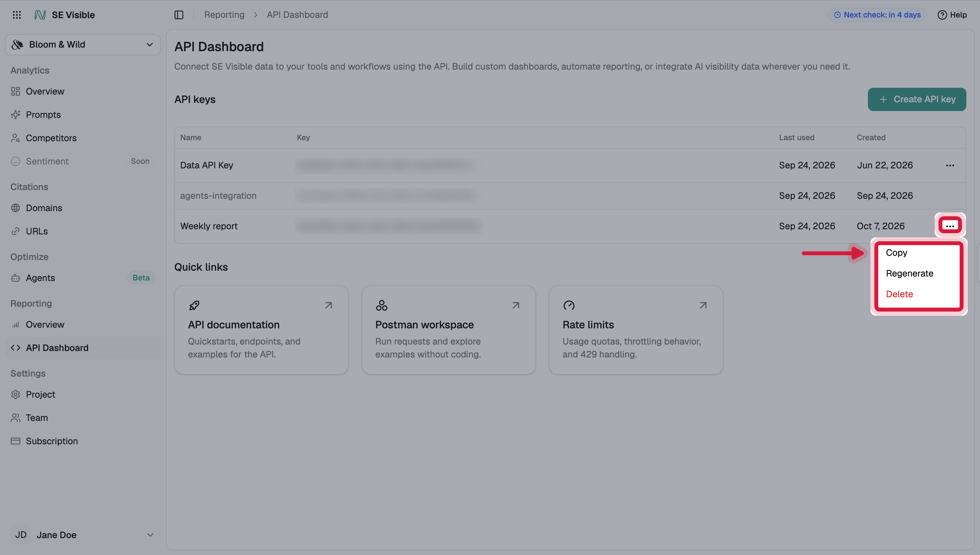Open the Domains globe icon
This screenshot has height=555, width=980.
[16, 208]
